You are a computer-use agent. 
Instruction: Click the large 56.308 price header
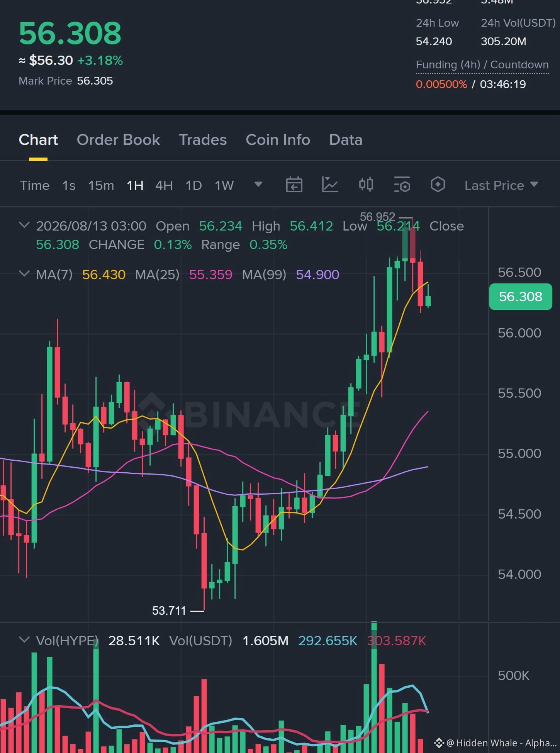pos(70,33)
